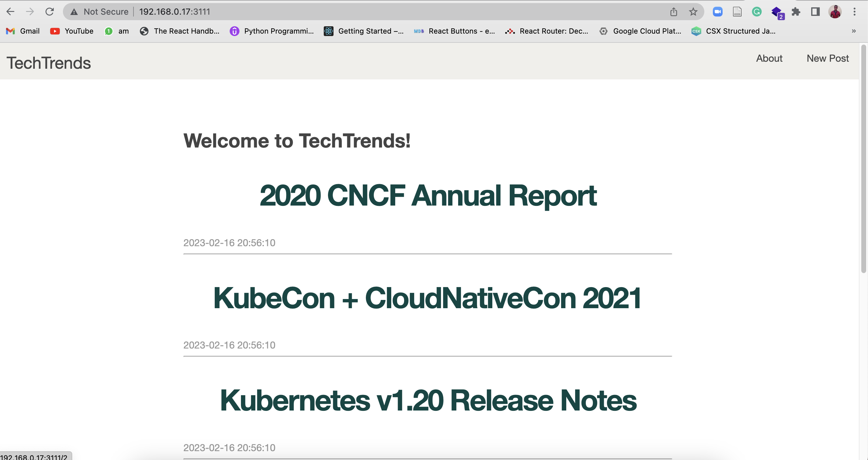Open the Chrome three-dot menu
Image resolution: width=868 pixels, height=460 pixels.
click(x=855, y=12)
